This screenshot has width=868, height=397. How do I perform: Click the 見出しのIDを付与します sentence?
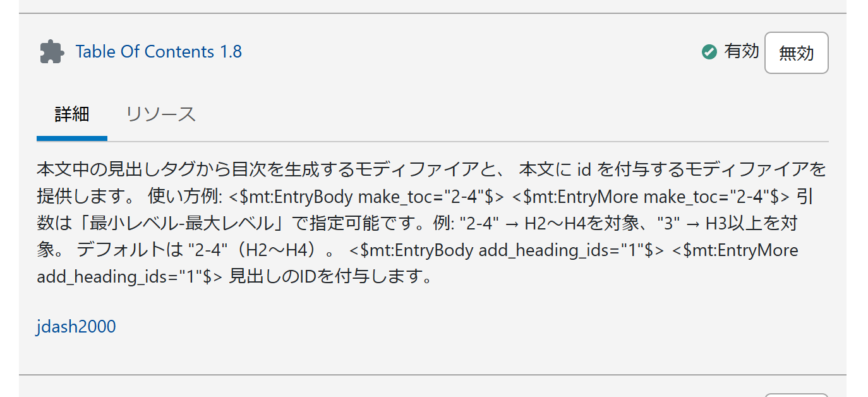[x=331, y=277]
